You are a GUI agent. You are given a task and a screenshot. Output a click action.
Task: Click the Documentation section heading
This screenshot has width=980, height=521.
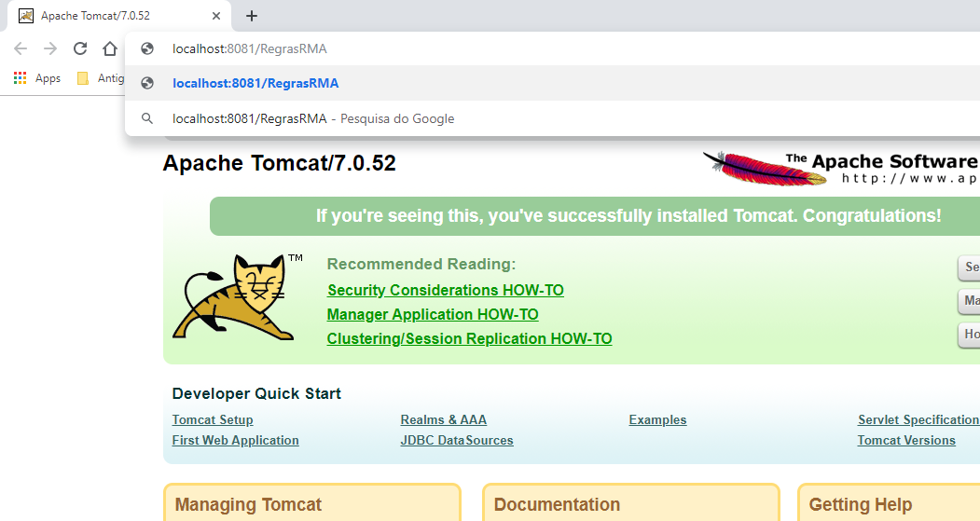pos(557,504)
